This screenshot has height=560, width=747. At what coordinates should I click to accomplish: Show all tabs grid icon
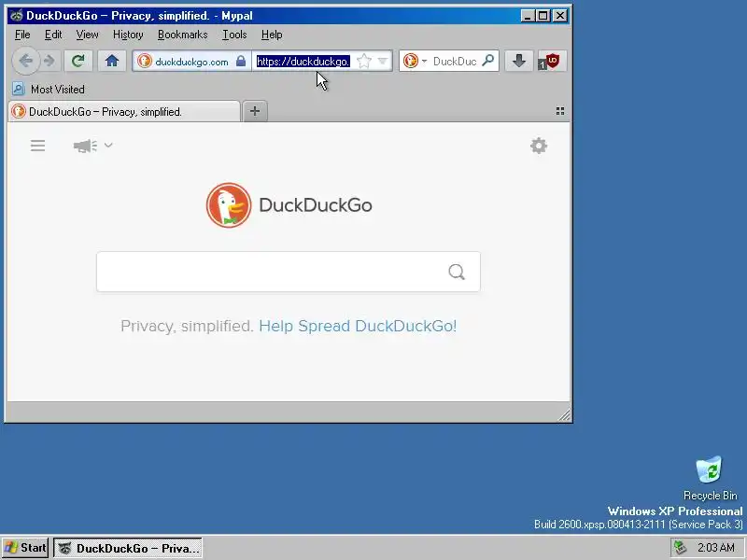[560, 111]
